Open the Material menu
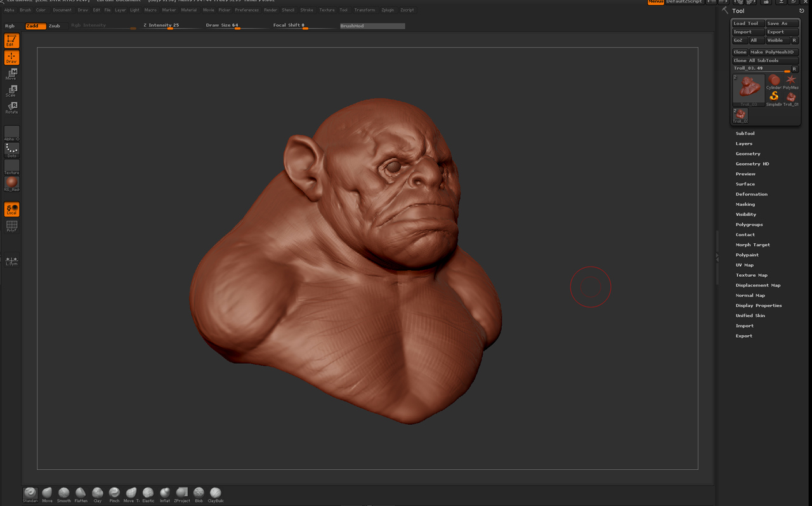Image resolution: width=812 pixels, height=506 pixels. point(189,10)
